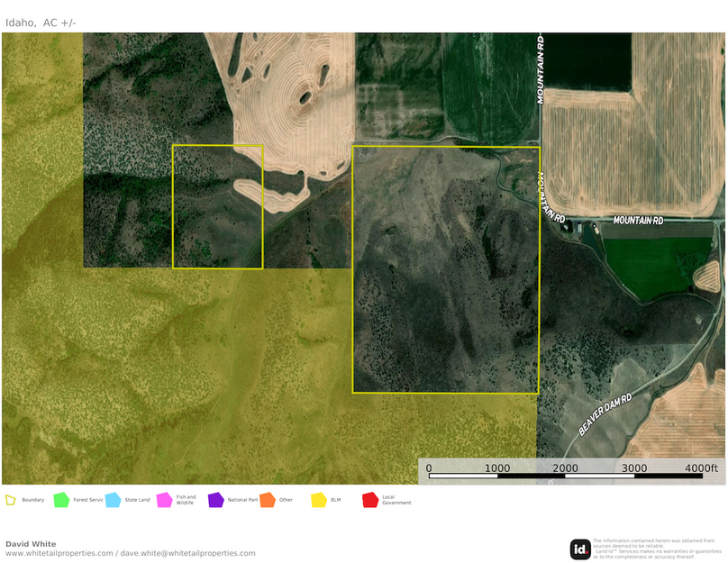Click the horizontal Mountain Rd label
Viewport: 728px width, 563px height.
(638, 221)
